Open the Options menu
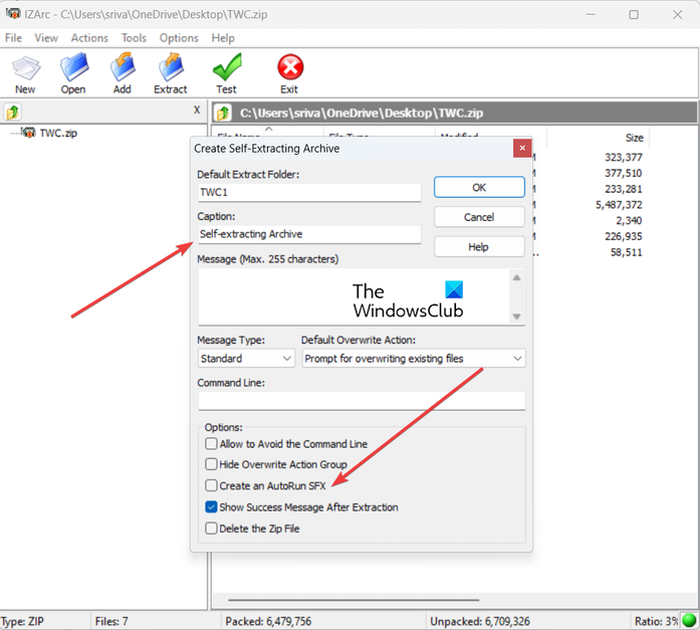 (179, 38)
